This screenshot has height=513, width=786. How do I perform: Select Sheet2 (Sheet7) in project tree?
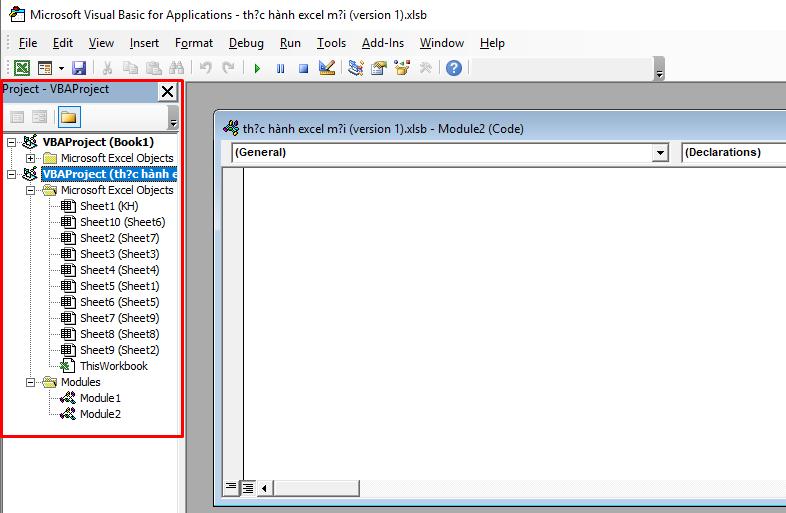tap(119, 238)
